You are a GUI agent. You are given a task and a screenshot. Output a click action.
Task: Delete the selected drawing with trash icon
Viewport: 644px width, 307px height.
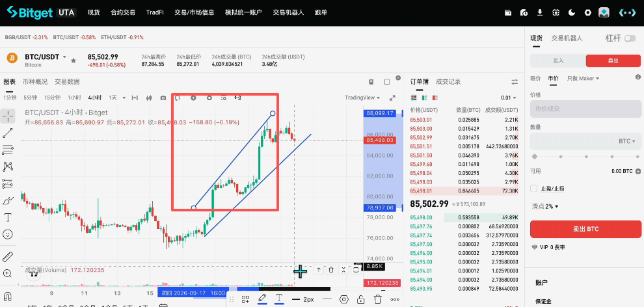tap(377, 299)
